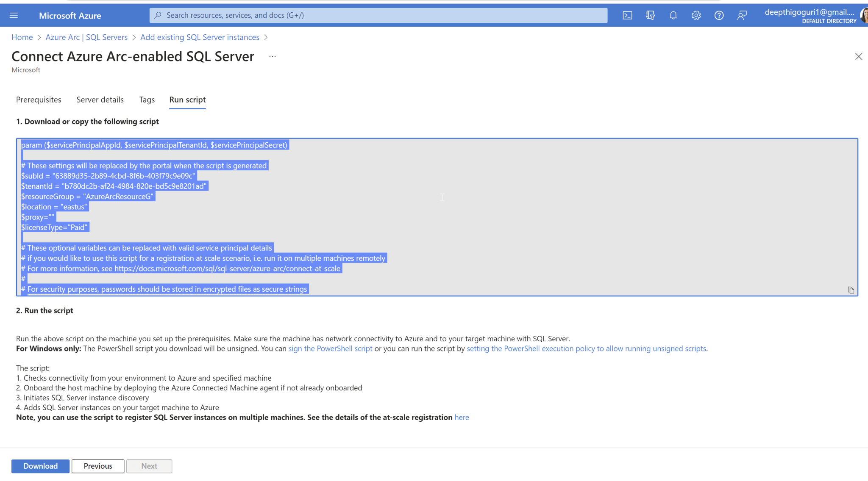The image size is (868, 481).
Task: Navigate to Home via breadcrumb
Action: point(22,37)
